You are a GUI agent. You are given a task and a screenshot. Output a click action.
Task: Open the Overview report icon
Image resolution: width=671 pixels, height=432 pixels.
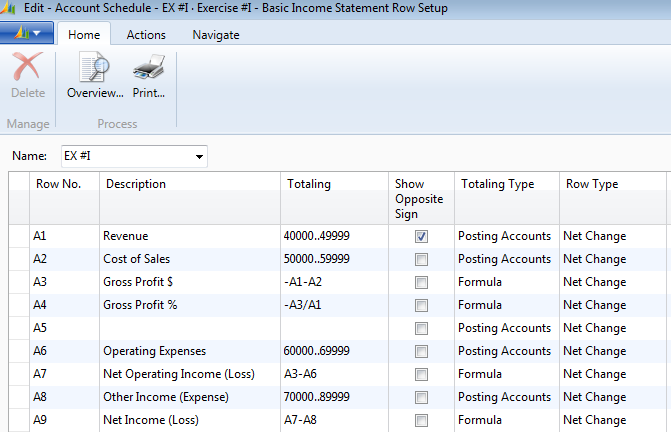(x=95, y=77)
